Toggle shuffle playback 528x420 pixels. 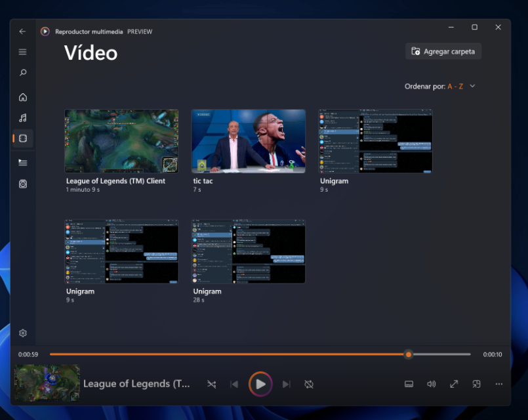click(211, 384)
